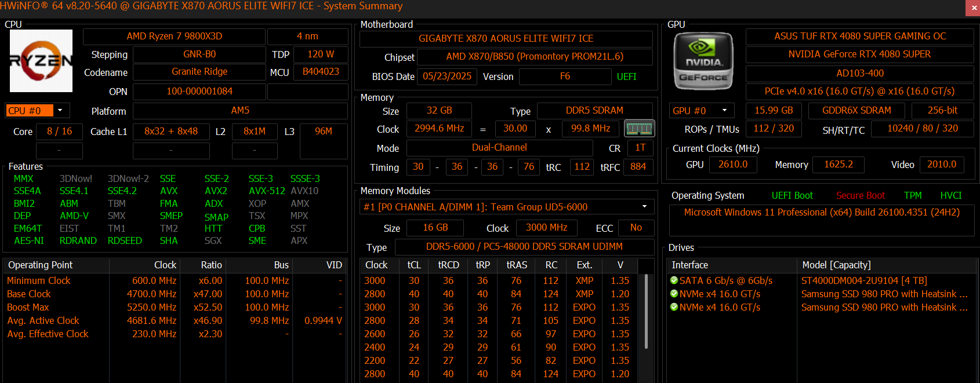Click the HVCI status label
Screen dimensions: 980x383
951,196
